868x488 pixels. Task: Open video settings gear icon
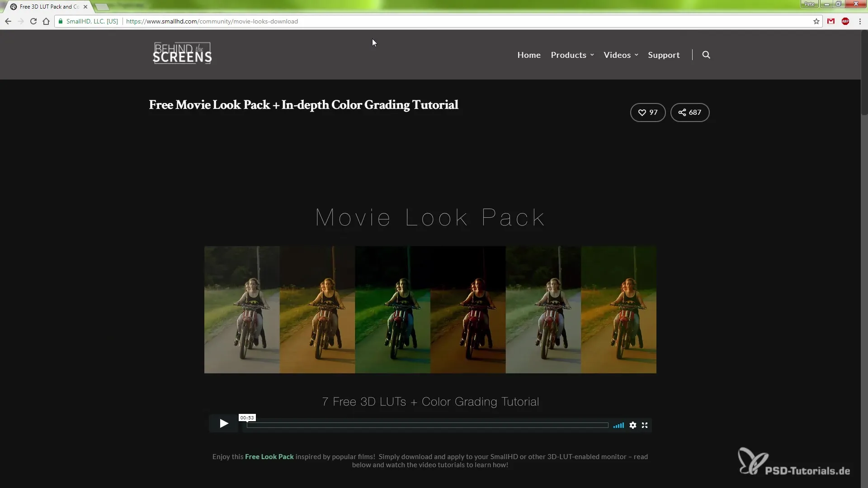point(633,425)
